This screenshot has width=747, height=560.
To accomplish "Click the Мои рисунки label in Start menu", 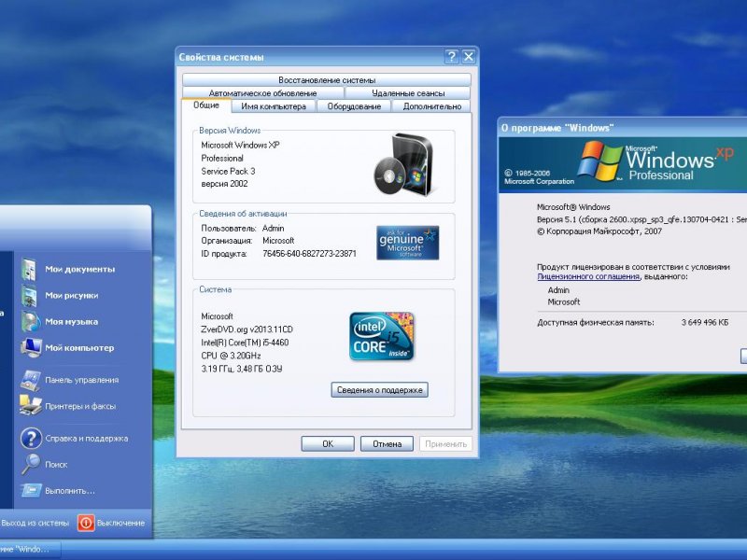I will (72, 295).
